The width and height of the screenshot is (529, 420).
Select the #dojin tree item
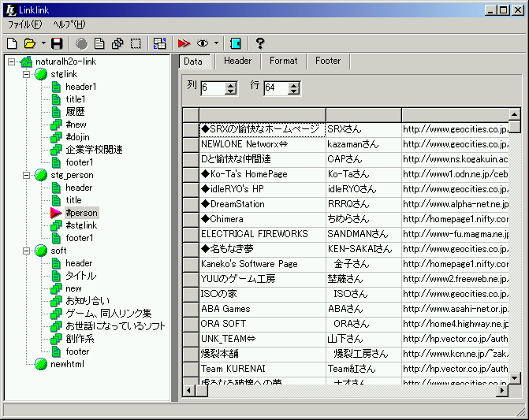point(77,137)
